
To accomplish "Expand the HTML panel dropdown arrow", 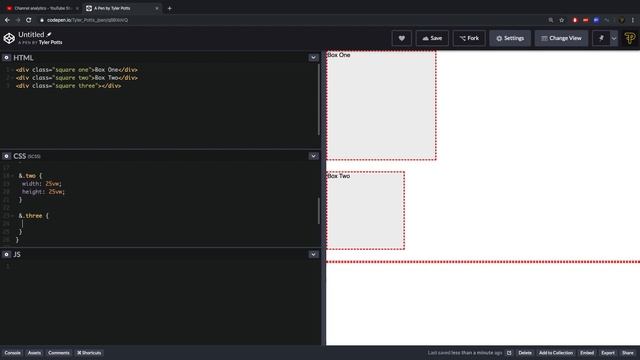I will tap(313, 58).
